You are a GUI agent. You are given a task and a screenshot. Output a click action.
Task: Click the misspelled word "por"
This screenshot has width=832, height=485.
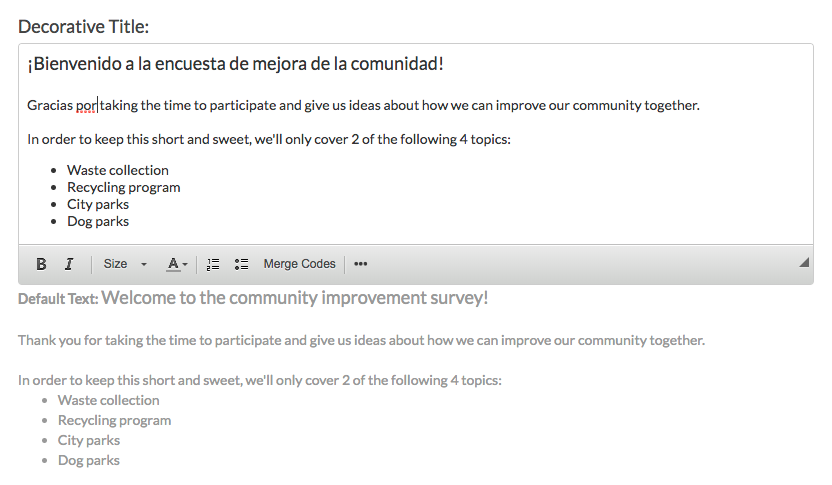[86, 105]
